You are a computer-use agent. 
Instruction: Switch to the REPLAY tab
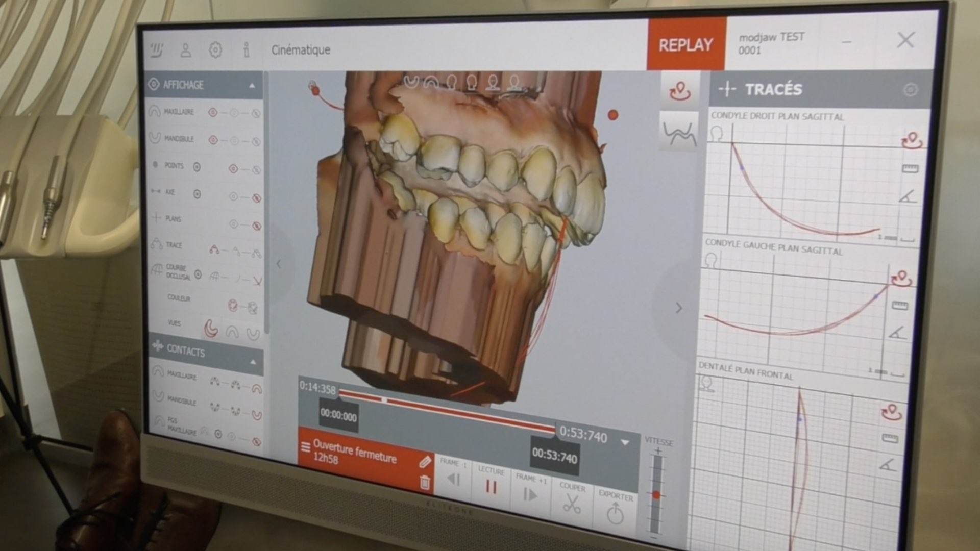point(685,45)
